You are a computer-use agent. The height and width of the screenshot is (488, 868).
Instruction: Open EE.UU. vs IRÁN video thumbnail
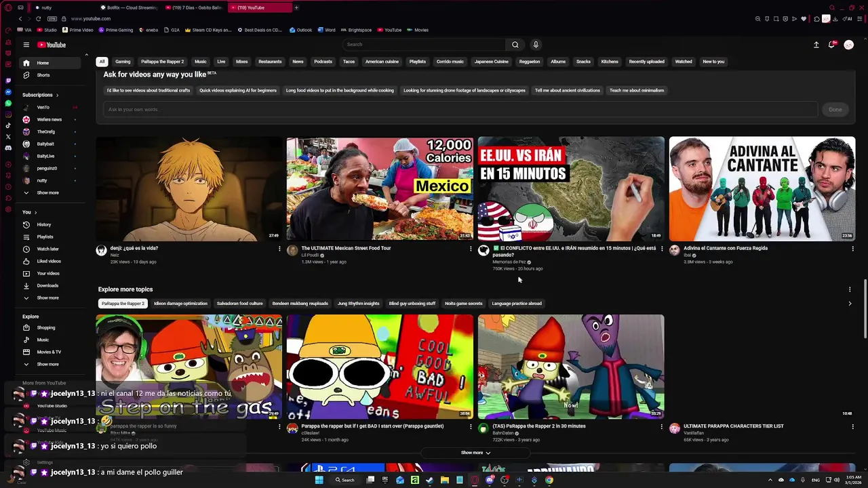(x=571, y=189)
